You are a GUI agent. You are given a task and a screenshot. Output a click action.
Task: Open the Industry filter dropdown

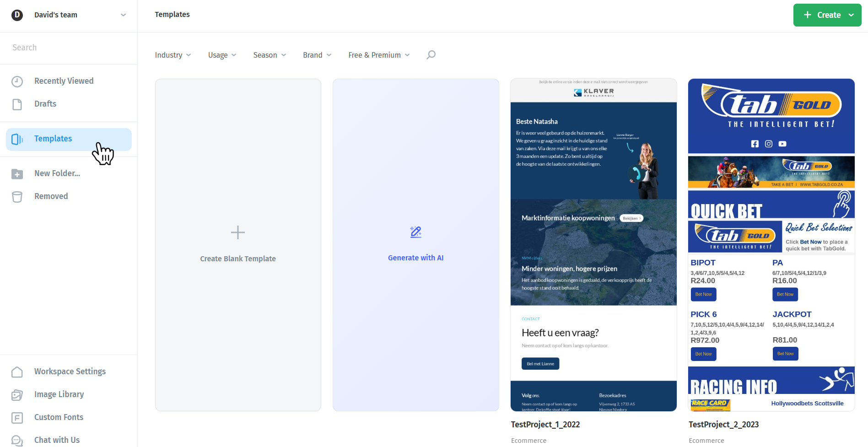click(173, 55)
